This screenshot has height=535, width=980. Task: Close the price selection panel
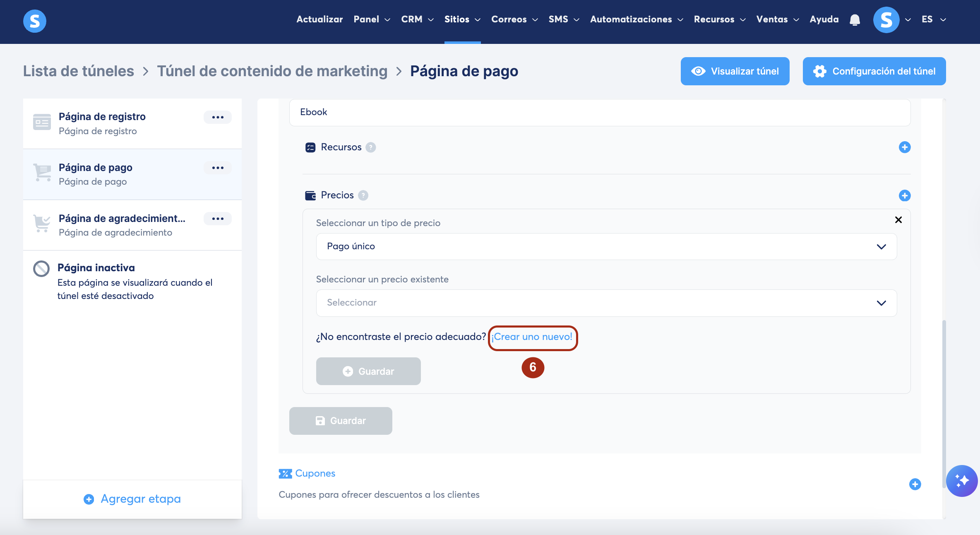[898, 220]
